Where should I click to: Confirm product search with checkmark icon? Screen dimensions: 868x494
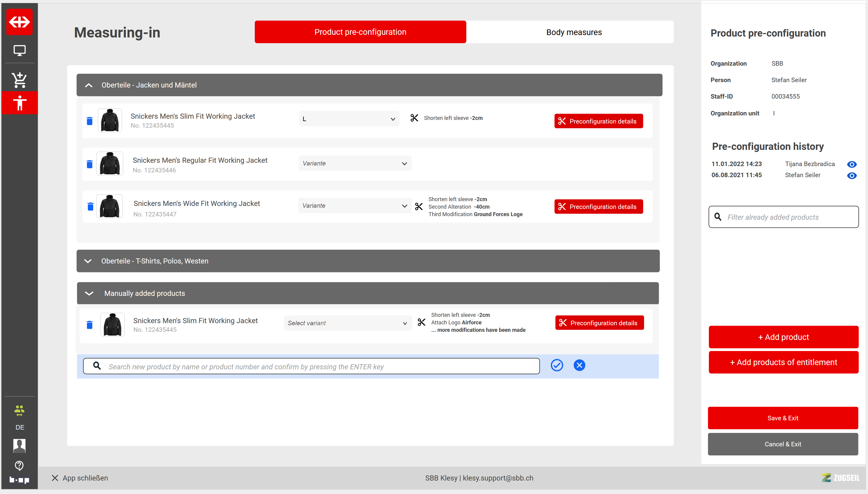click(557, 365)
